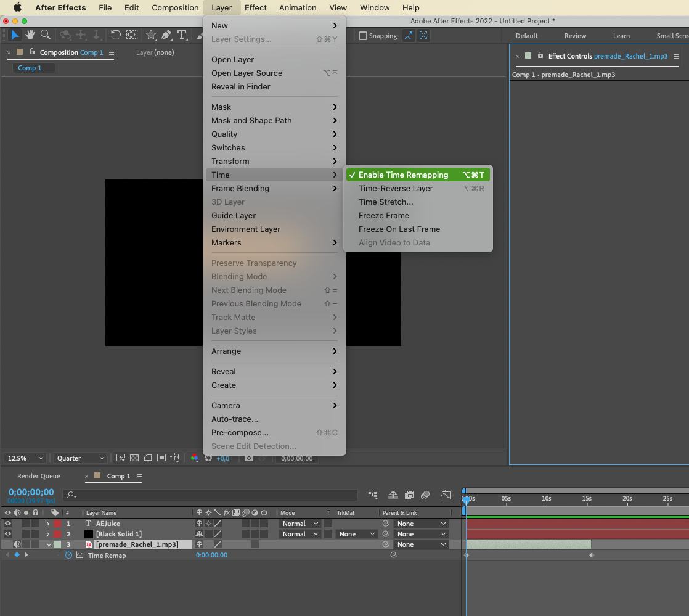
Task: Select the Hand tool
Action: coord(30,35)
